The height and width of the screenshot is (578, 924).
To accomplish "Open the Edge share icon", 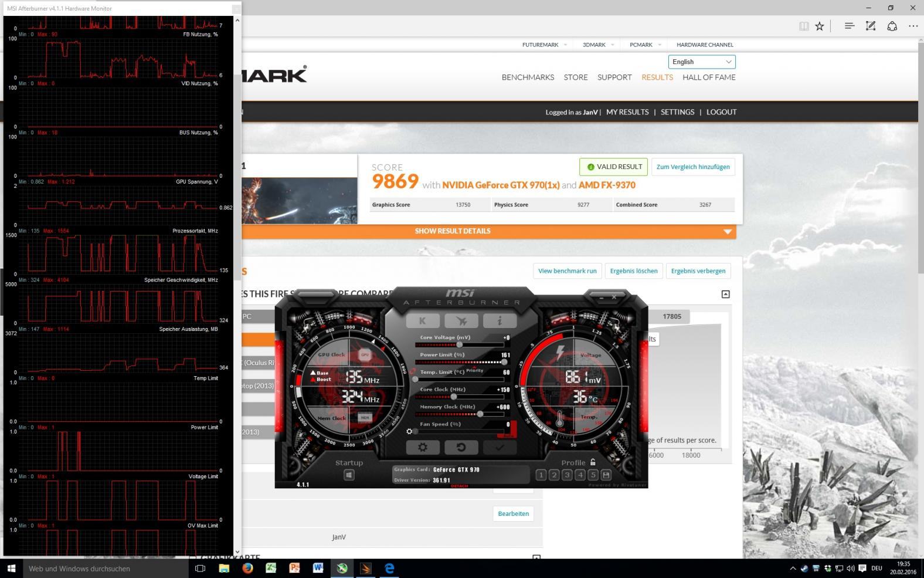I will click(892, 26).
